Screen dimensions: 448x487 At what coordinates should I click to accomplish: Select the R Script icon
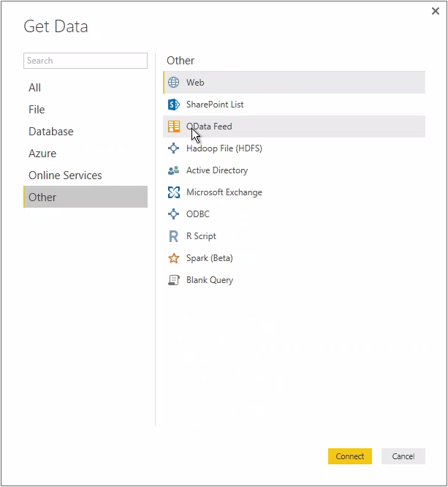(173, 236)
